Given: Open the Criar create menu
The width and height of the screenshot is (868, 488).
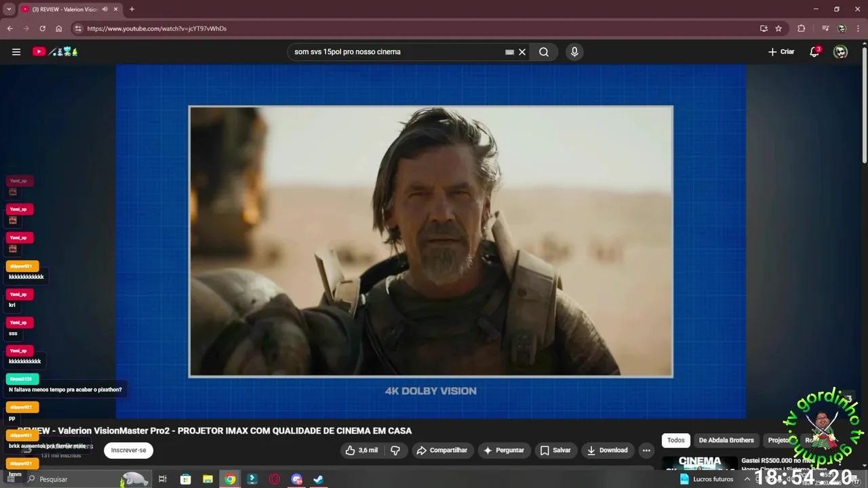Looking at the screenshot, I should point(781,52).
